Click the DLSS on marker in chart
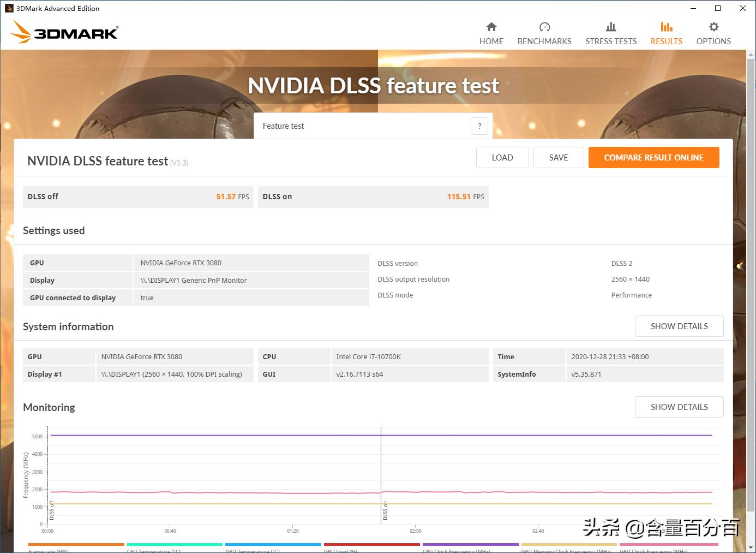The height and width of the screenshot is (553, 756). tap(385, 511)
